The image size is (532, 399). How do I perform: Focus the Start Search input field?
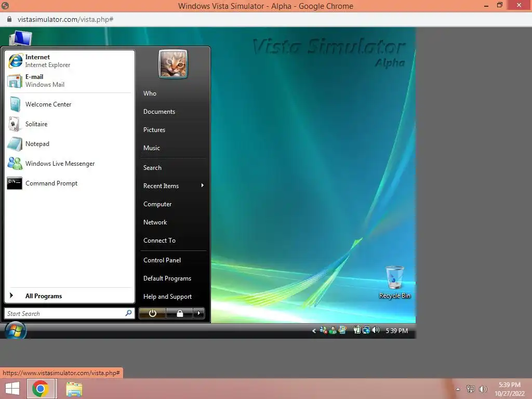click(x=70, y=313)
